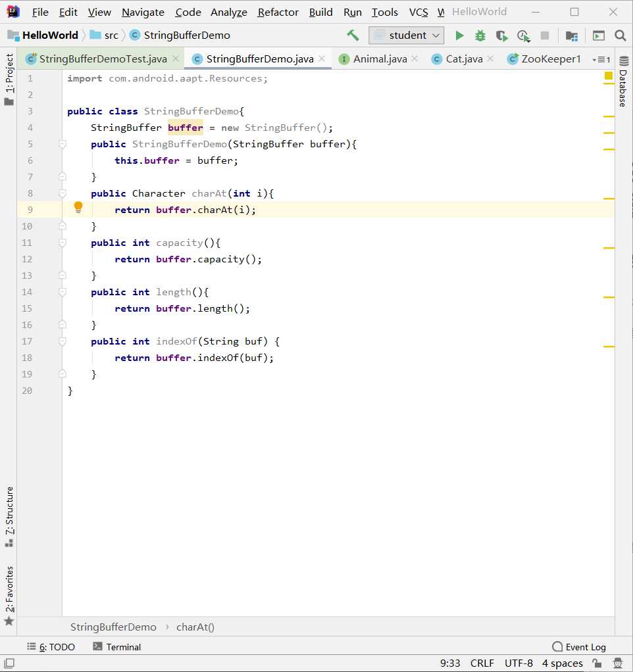This screenshot has height=672, width=633.
Task: Collapse the constructor fold at line 5
Action: [63, 144]
